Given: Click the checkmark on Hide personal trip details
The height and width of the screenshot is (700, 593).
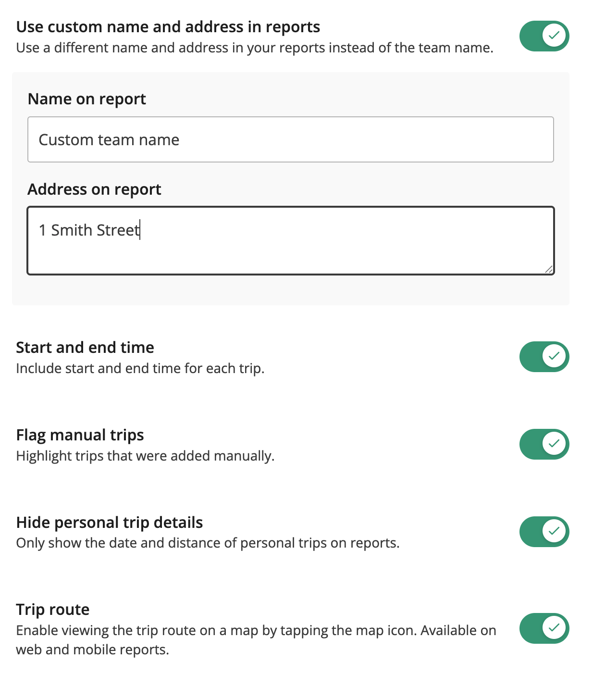Looking at the screenshot, I should pos(554,532).
